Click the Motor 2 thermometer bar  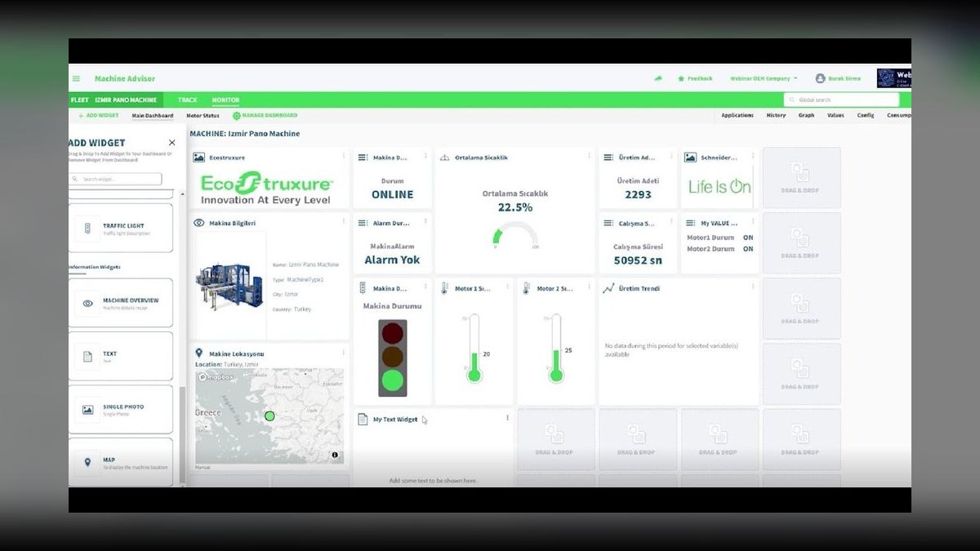coord(556,349)
